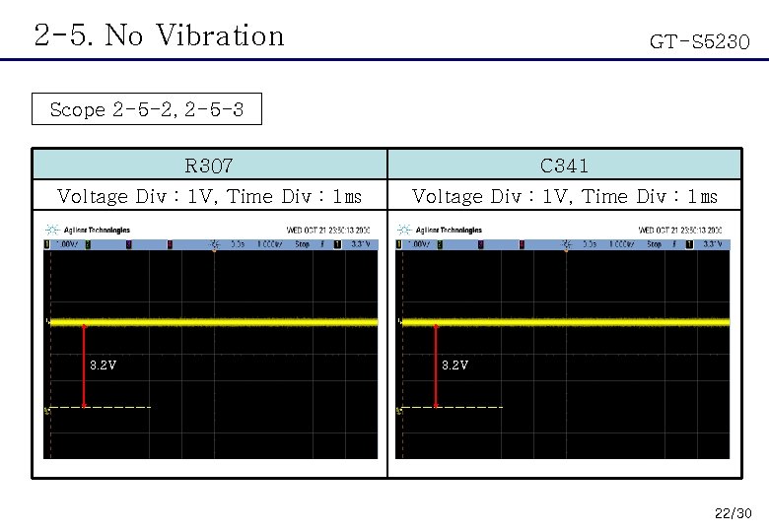Click channel 3 indicator in C341 scope
The height and width of the screenshot is (532, 769).
tap(481, 244)
